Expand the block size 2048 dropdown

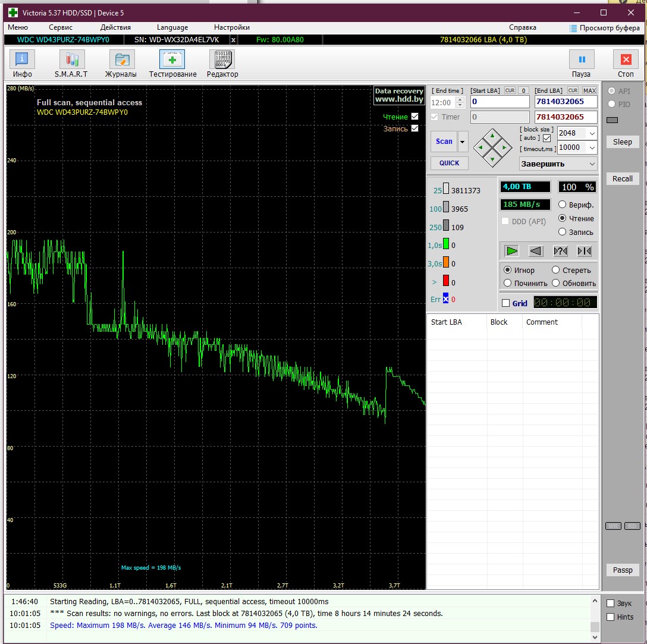point(592,133)
